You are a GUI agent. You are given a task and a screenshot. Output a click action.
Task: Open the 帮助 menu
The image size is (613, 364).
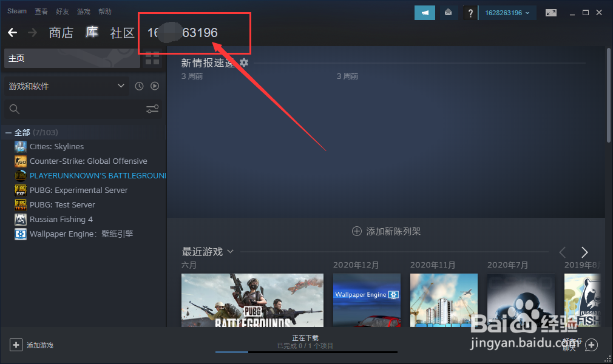point(105,12)
